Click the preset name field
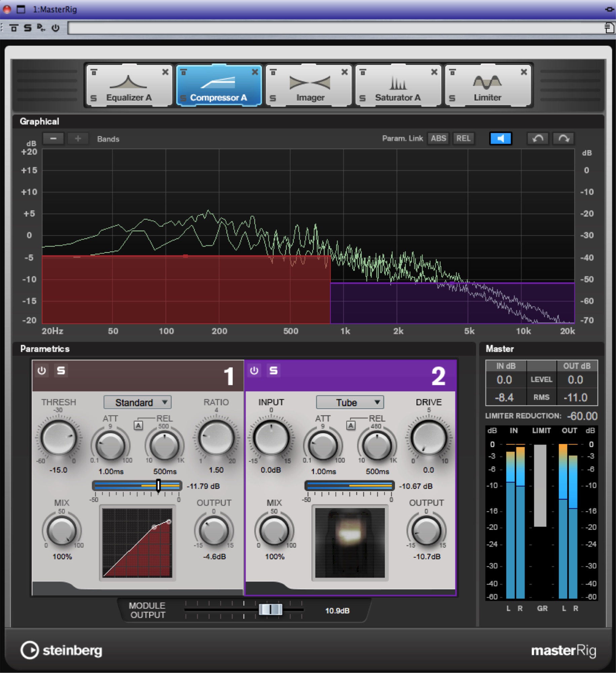The image size is (616, 673). 335,28
